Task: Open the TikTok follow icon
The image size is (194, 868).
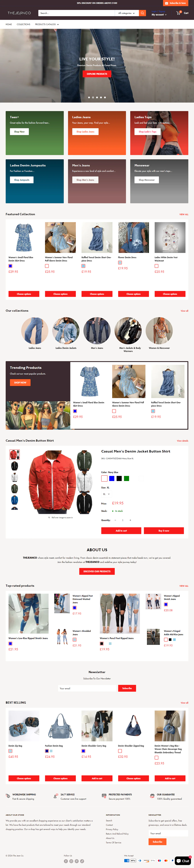Action: point(82,861)
